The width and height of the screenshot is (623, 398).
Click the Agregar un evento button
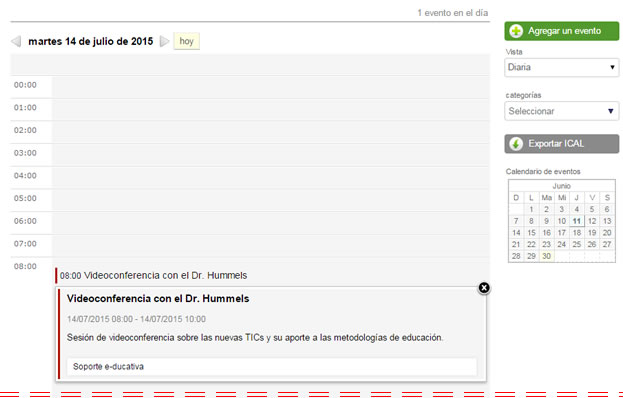[561, 31]
